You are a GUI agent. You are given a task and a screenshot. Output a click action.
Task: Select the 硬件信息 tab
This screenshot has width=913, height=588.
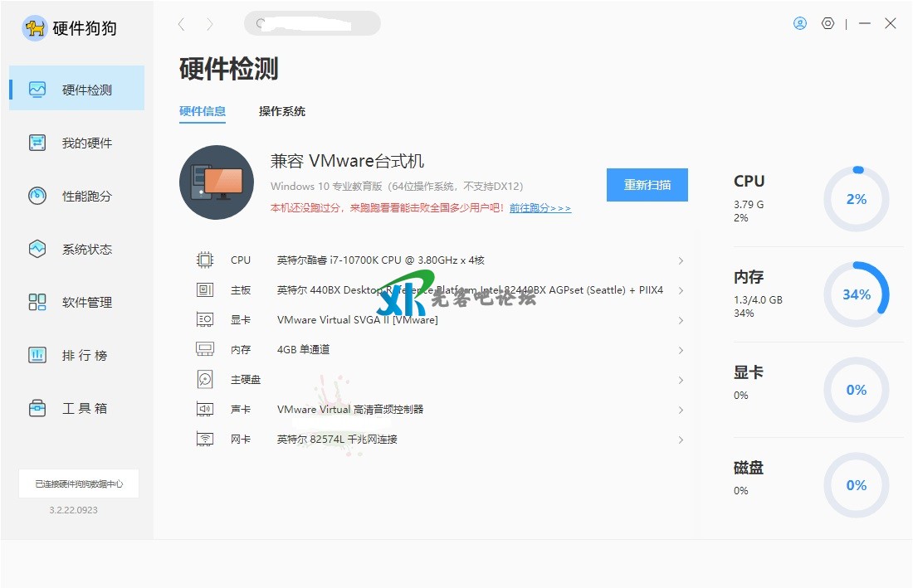tap(203, 111)
